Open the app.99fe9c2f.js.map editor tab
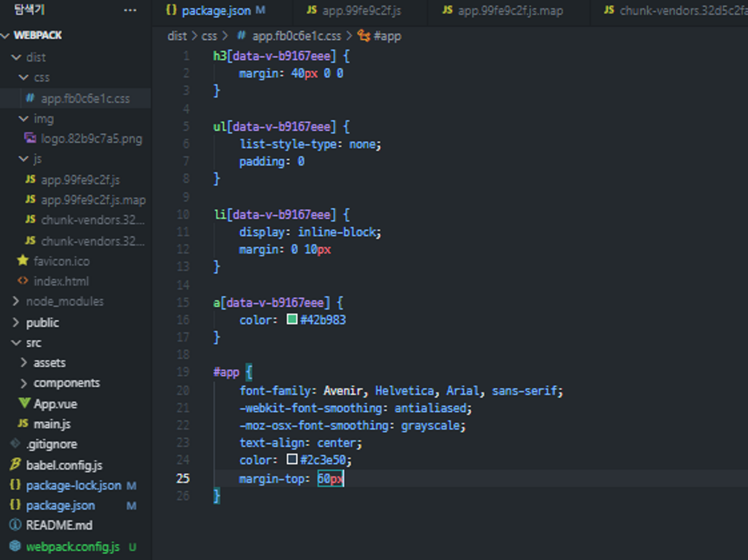748x560 pixels. [510, 11]
